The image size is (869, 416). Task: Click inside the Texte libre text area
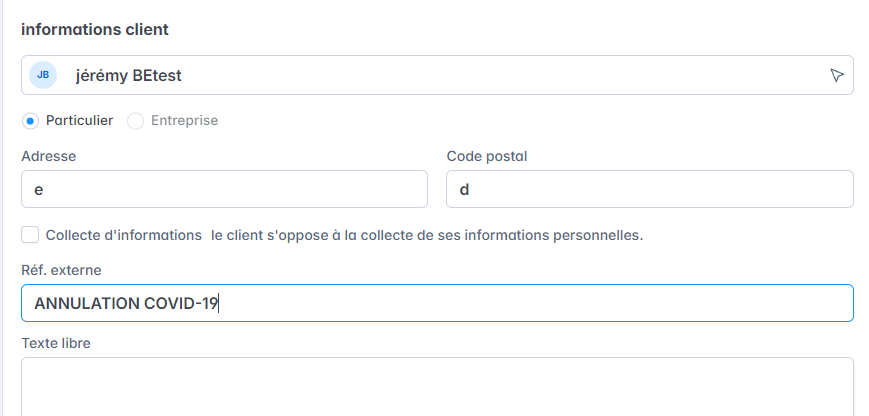pyautogui.click(x=437, y=387)
